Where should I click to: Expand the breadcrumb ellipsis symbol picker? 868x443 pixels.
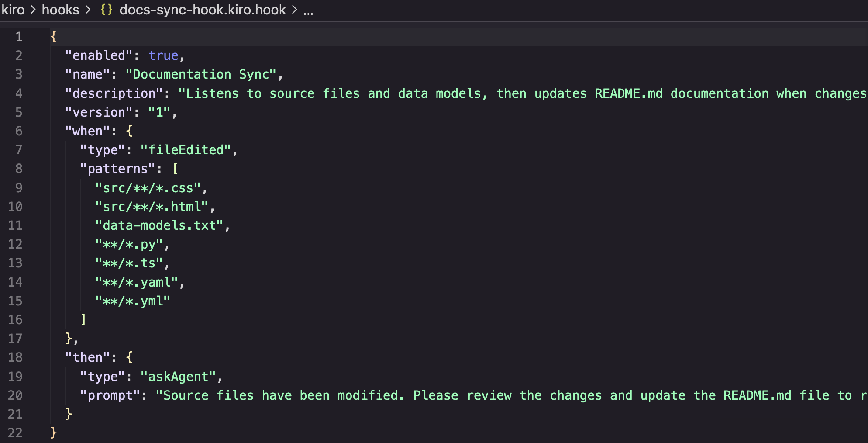[308, 10]
